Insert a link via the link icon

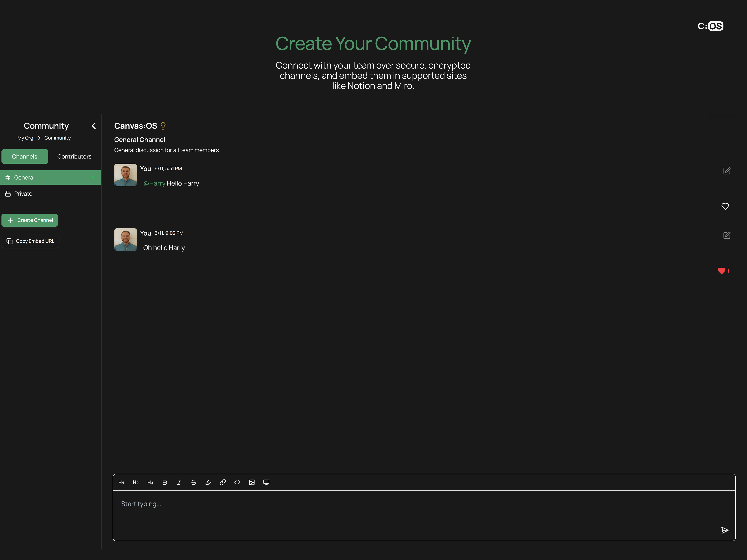click(x=223, y=482)
